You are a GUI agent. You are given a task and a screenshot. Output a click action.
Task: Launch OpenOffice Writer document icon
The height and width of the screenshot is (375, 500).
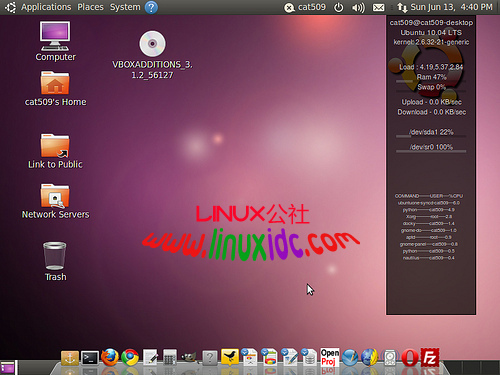coord(289,357)
